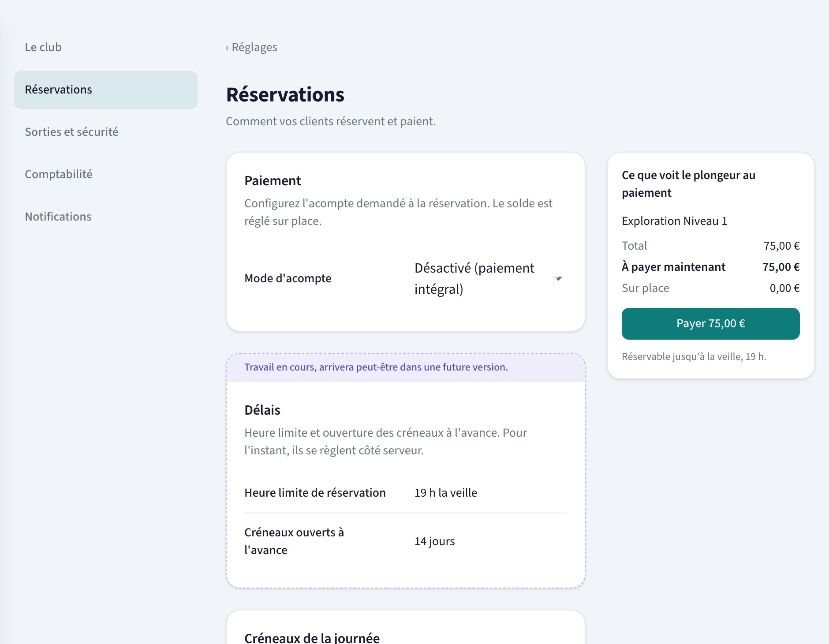
Task: Click the Travail en cours banner
Action: click(406, 367)
